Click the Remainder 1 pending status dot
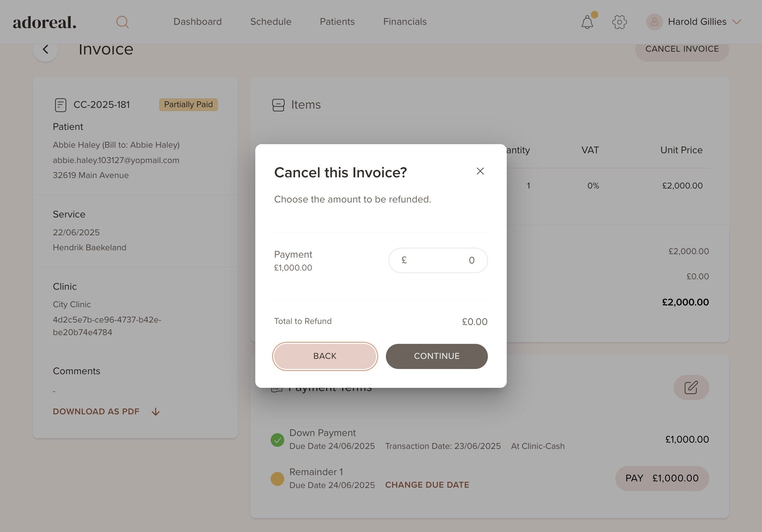This screenshot has height=532, width=762. (277, 479)
